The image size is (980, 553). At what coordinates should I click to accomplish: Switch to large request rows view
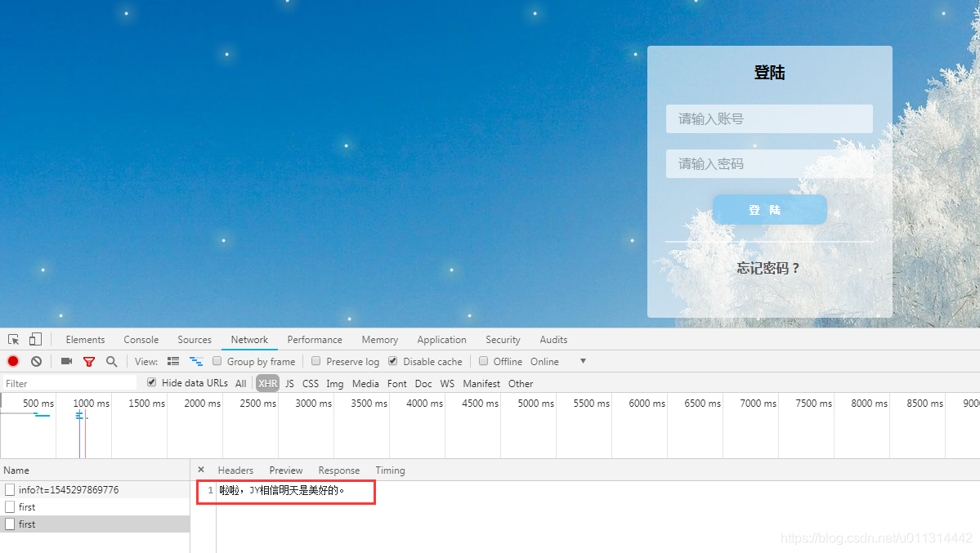(x=173, y=361)
